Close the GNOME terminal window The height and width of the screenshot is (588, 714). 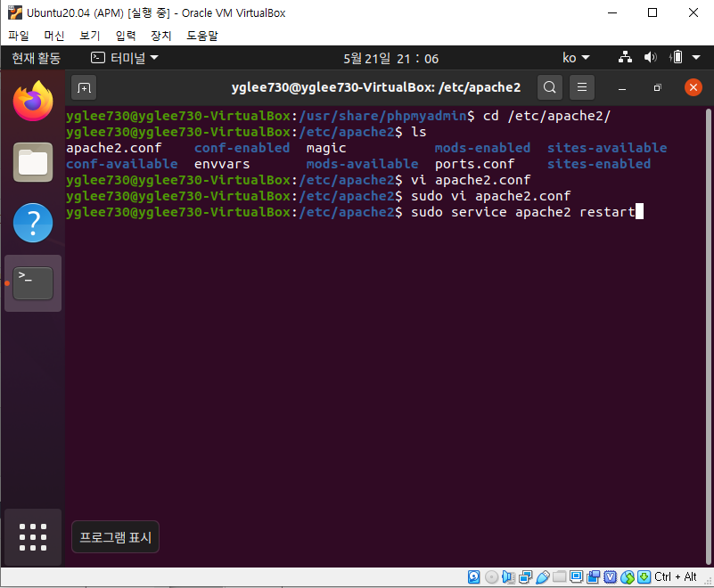(693, 87)
